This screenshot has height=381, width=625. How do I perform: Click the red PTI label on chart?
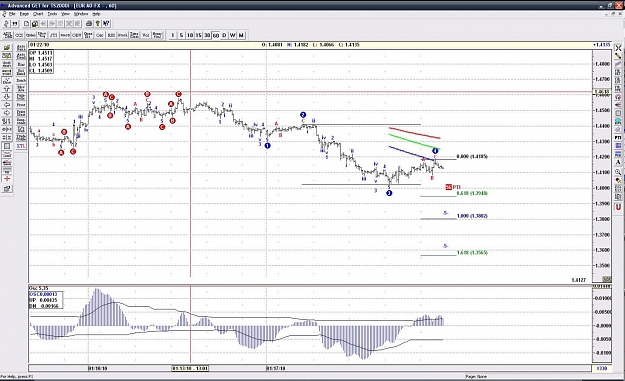453,187
